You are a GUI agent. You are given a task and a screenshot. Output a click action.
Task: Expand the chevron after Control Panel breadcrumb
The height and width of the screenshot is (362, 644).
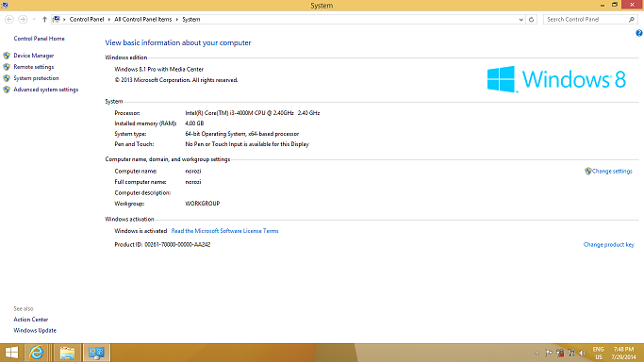pyautogui.click(x=109, y=19)
